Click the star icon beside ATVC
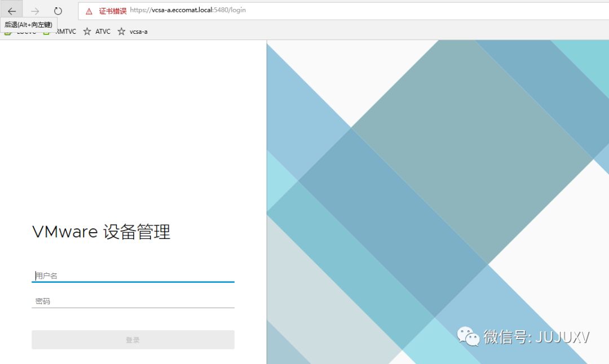This screenshot has width=609, height=364. 87,32
